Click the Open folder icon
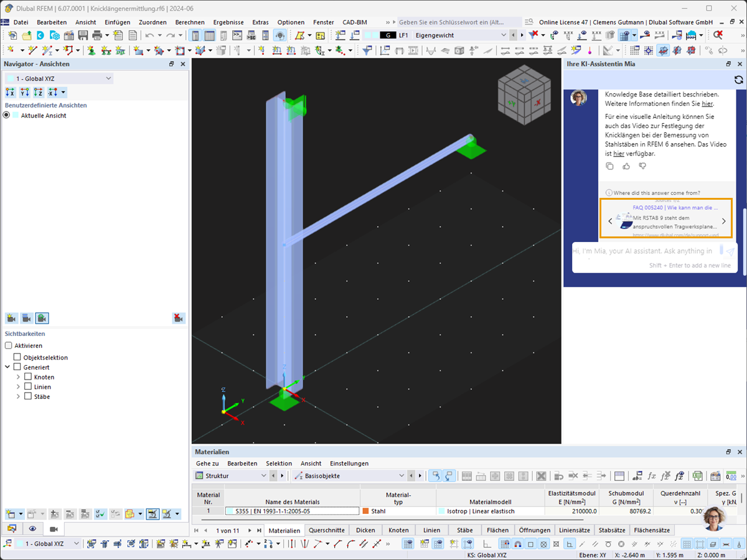747x560 pixels. 27,35
